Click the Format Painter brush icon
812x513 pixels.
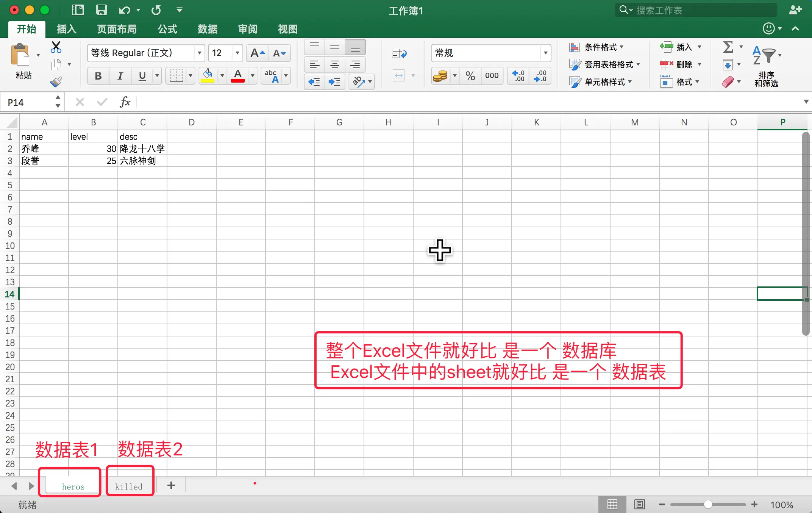[x=56, y=82]
